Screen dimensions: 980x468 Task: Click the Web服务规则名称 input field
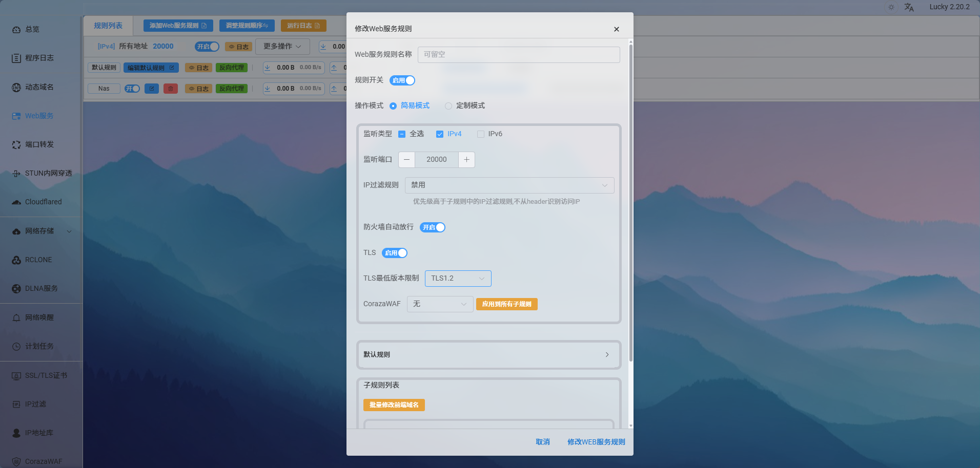coord(518,55)
